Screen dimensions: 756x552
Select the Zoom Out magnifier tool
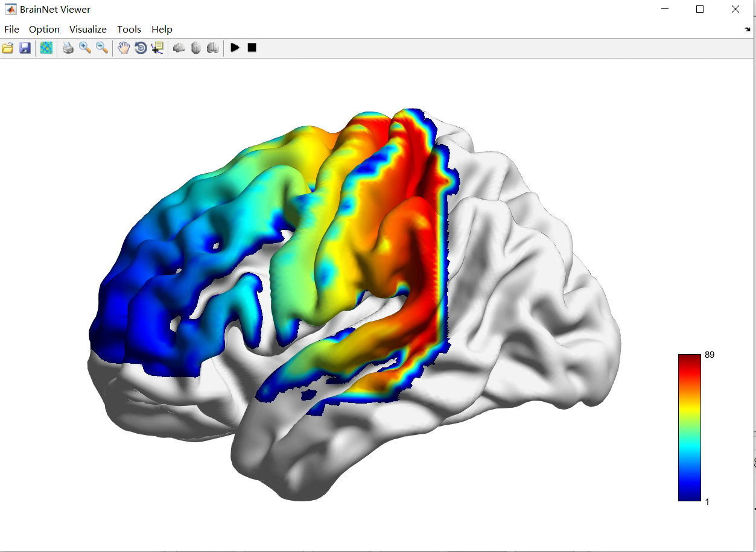click(x=101, y=48)
